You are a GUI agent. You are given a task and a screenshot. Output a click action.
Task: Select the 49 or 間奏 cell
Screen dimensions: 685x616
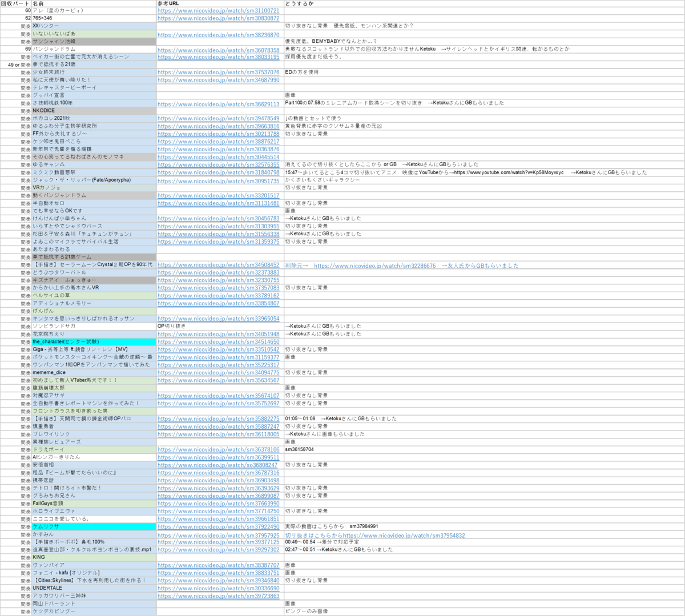click(x=15, y=65)
